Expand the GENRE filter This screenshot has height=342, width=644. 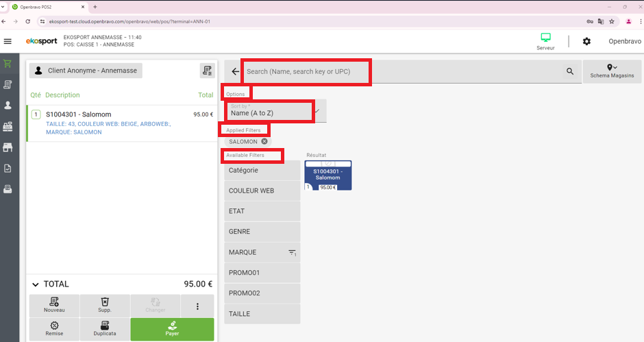tap(262, 232)
